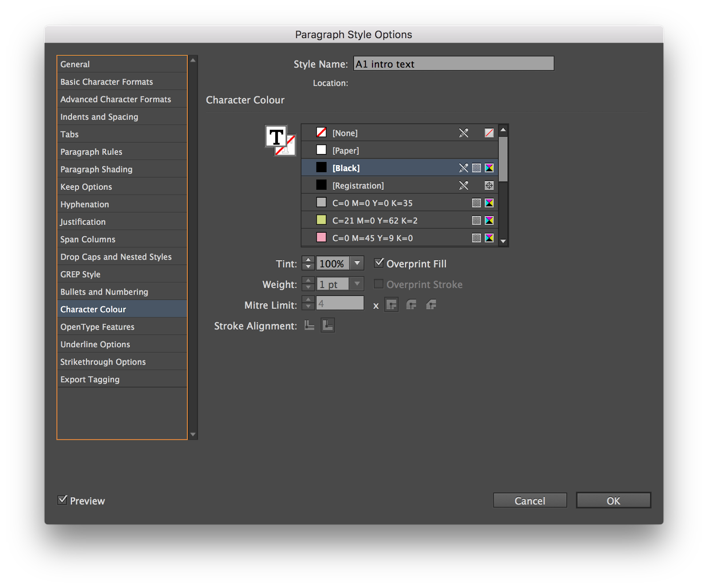
Task: Select Character Colour category
Action: tap(122, 309)
